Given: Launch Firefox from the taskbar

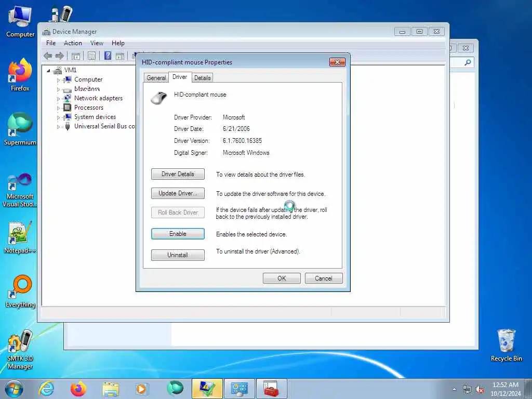Looking at the screenshot, I should pyautogui.click(x=78, y=389).
